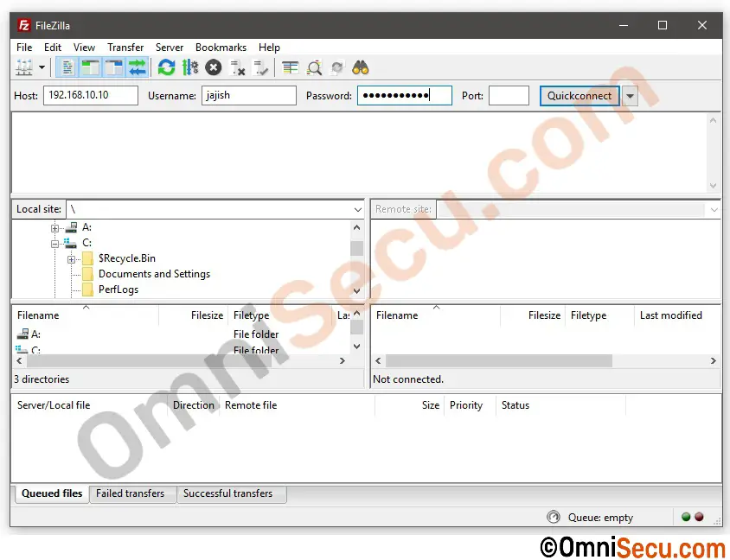The image size is (730, 560).
Task: Sort remote list by Filesize column
Action: [x=533, y=315]
